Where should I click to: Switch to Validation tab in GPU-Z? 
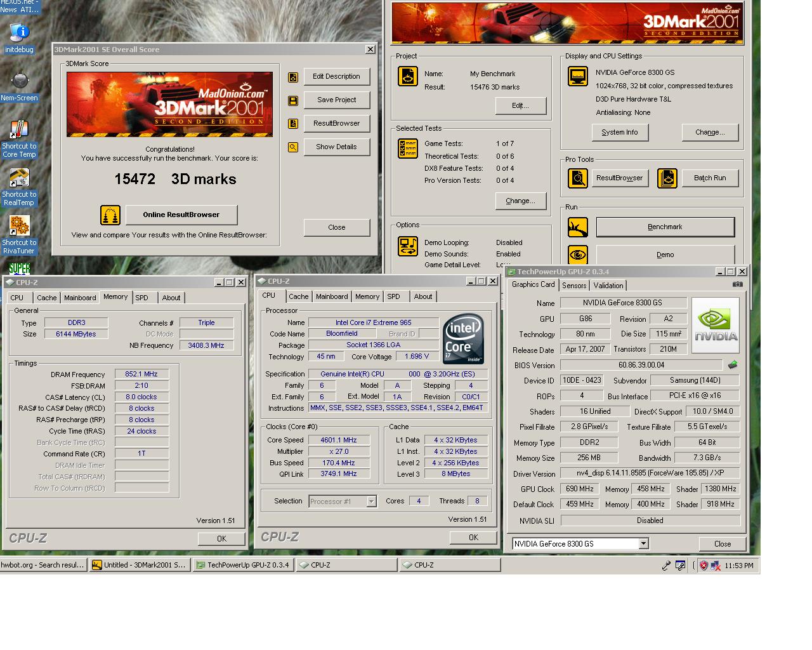[608, 286]
